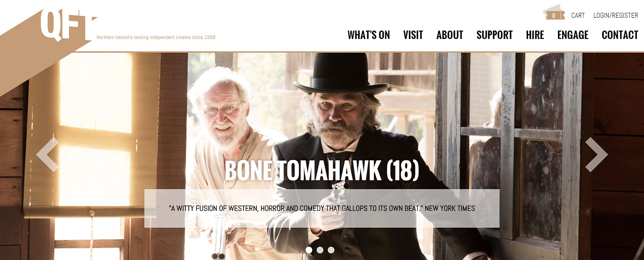Select the third carousel dot
The height and width of the screenshot is (260, 644).
click(x=331, y=250)
